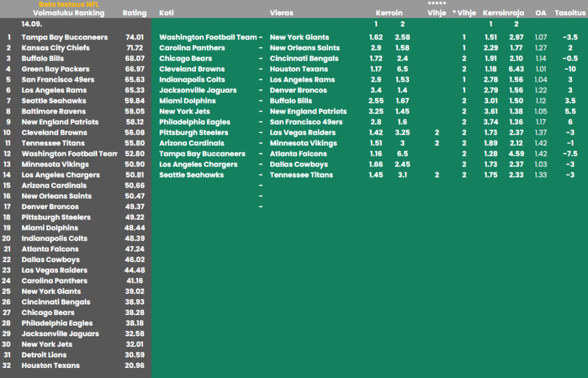Screen dimensions: 588x378
Task: Click Jacksonville Jaguars home odds 3.4
Action: tap(376, 91)
